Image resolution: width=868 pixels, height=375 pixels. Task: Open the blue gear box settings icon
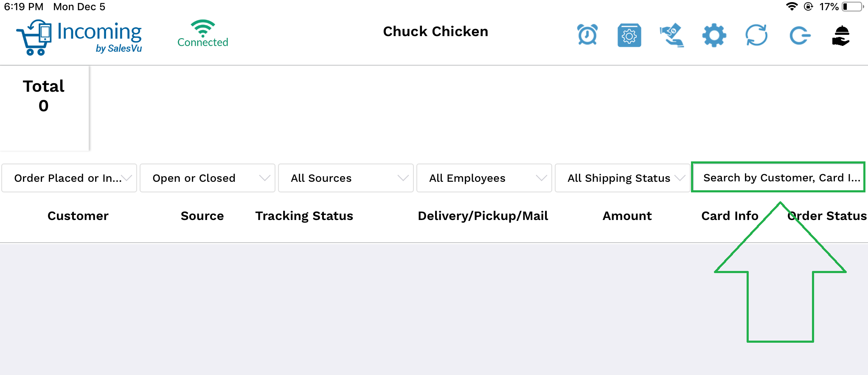[x=629, y=35]
